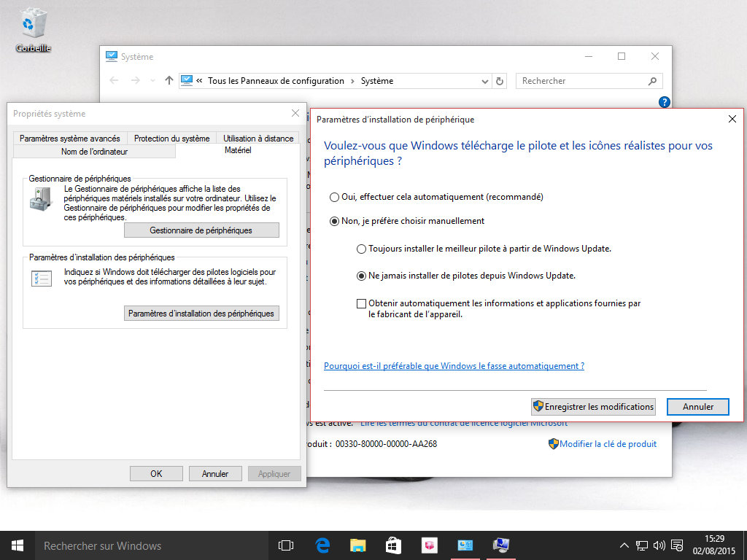Open the Action Center notifications icon
The image size is (747, 560).
point(677,545)
